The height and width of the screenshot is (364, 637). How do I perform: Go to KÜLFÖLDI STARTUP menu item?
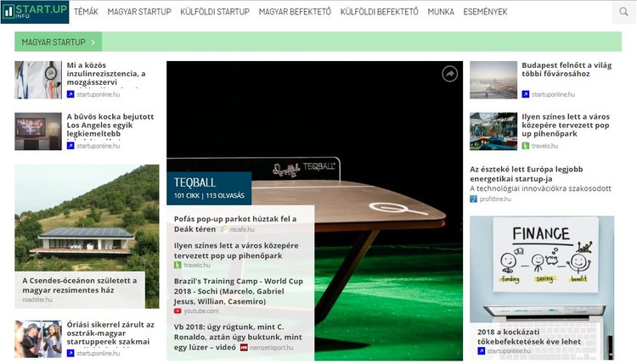[215, 12]
